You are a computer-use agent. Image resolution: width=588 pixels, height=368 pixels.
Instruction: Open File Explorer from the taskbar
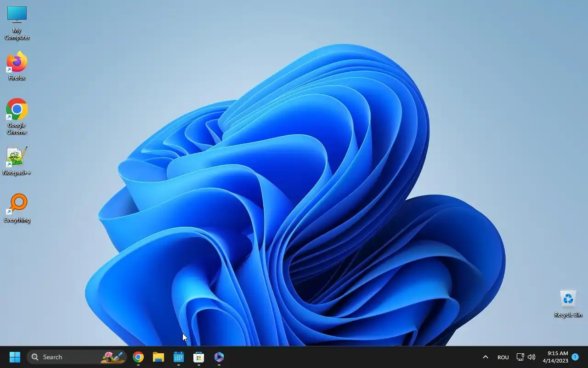coord(158,357)
